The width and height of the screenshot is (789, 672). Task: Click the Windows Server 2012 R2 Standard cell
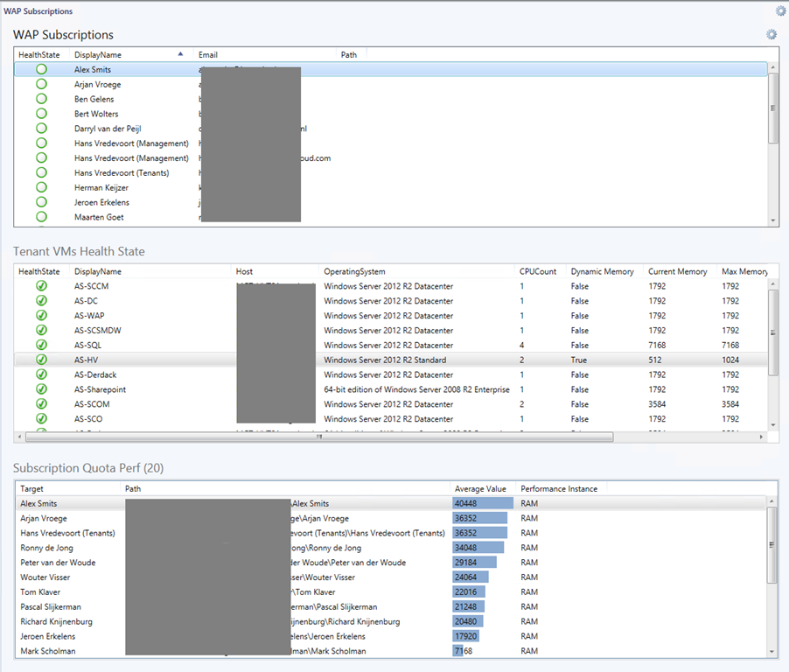pos(385,360)
